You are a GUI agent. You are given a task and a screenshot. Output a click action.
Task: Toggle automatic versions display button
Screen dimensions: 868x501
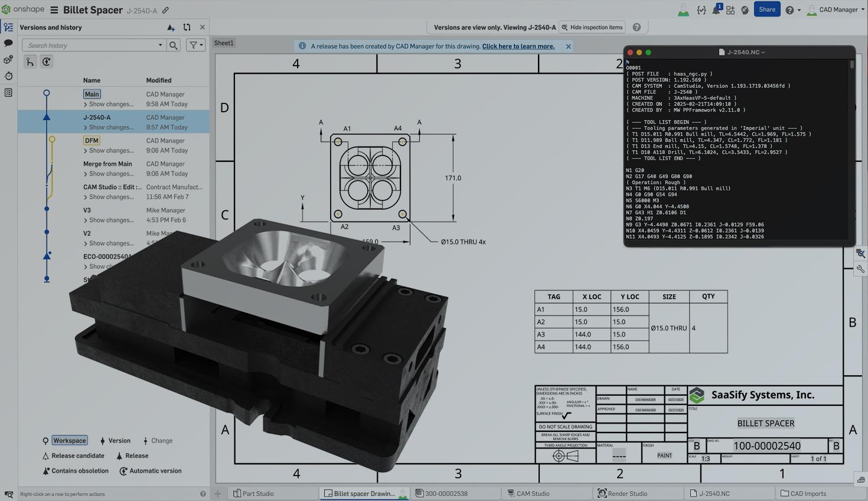point(46,62)
